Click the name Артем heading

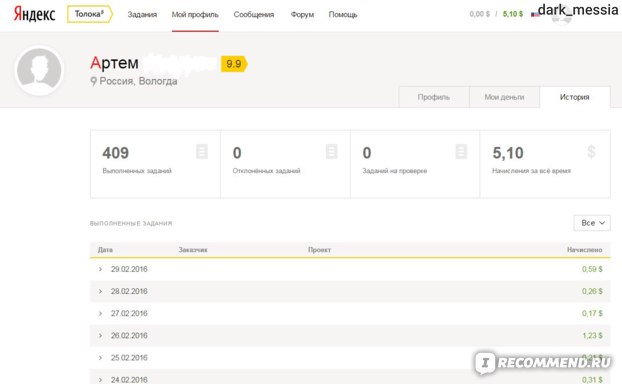click(114, 63)
